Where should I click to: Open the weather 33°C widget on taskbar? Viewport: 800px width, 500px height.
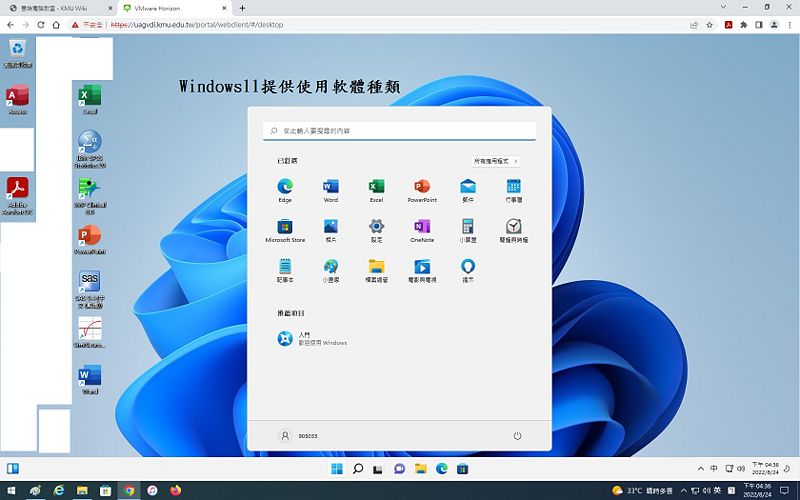[642, 491]
